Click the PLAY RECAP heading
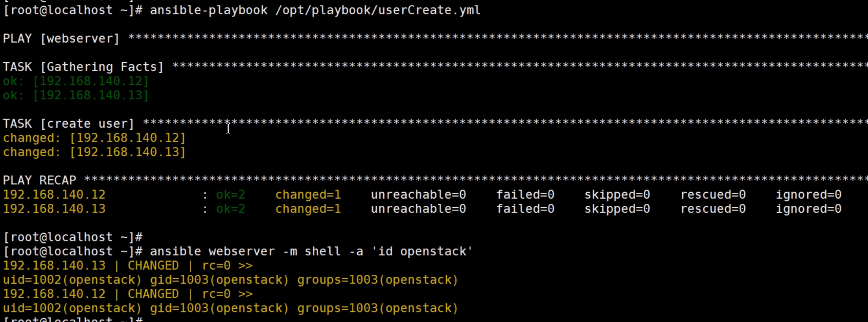The width and height of the screenshot is (868, 322). coord(39,181)
